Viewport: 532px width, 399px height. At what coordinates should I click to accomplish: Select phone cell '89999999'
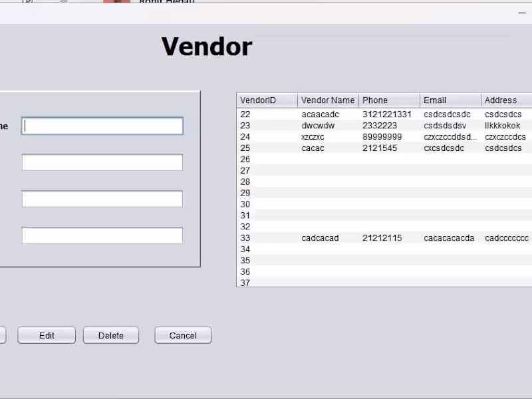[389, 137]
